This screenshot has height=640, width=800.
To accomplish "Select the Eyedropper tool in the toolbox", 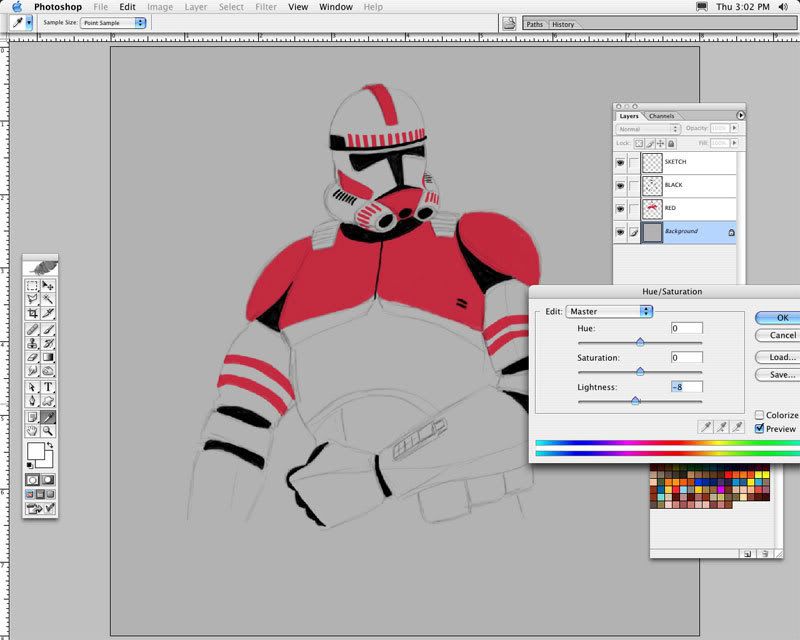I will coord(48,417).
